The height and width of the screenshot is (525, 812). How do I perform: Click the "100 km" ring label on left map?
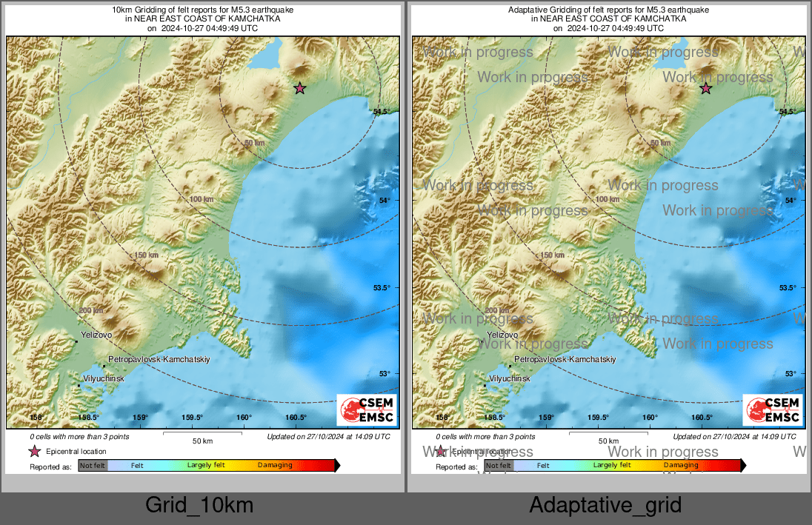point(201,200)
